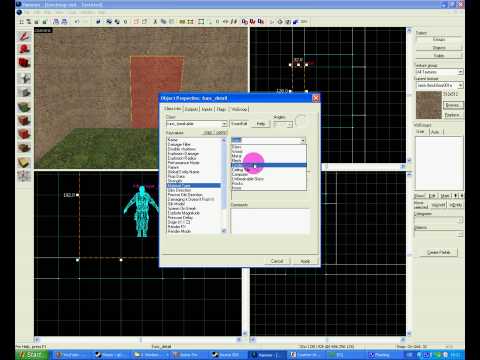The height and width of the screenshot is (360, 480).
Task: Open the Auto tab in VisGroups panel
Action: [x=435, y=132]
